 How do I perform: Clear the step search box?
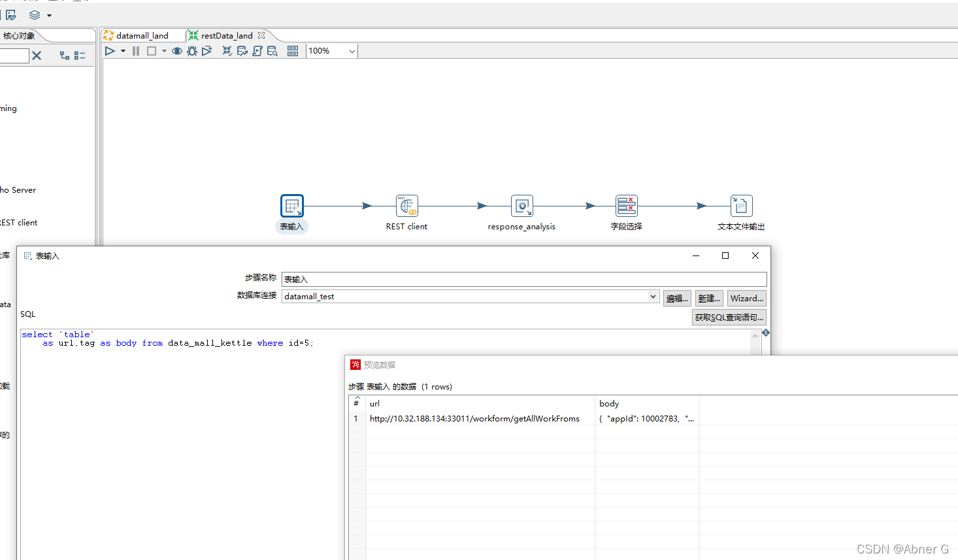tap(37, 56)
